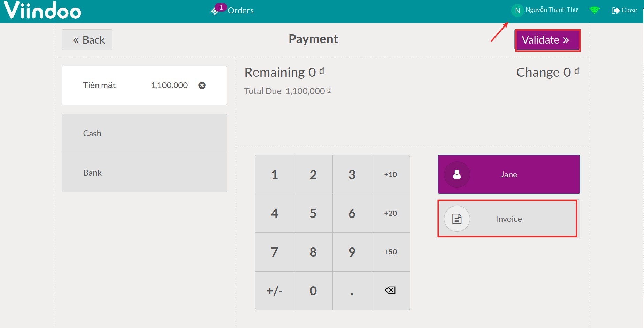The image size is (644, 328).
Task: Click the Validate button
Action: tap(547, 40)
